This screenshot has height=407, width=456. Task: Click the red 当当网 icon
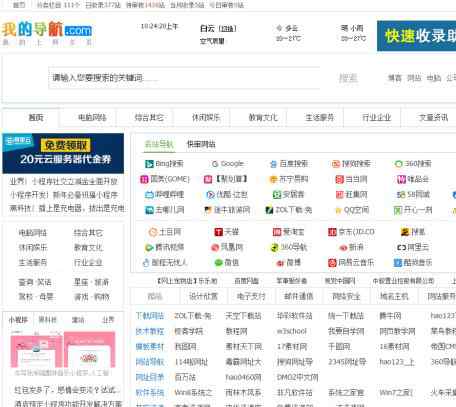click(x=339, y=179)
